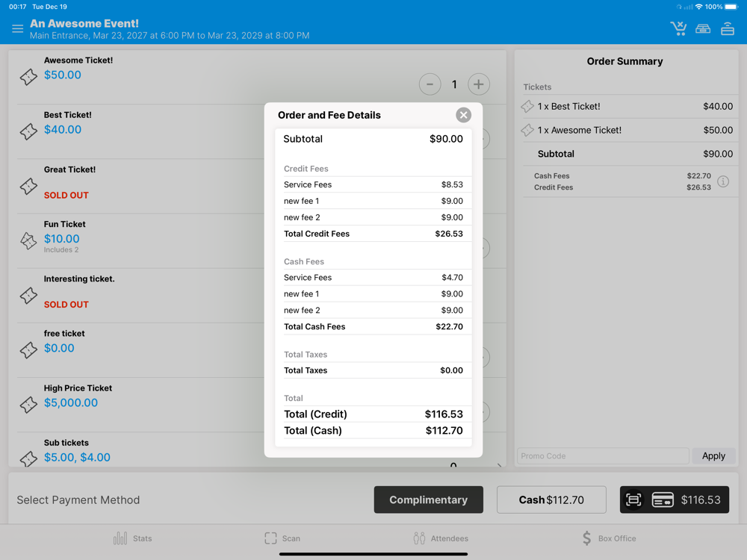Viewport: 747px width, 560px height.
Task: Tap the Fun Ticket ticket icon
Action: [x=28, y=241]
